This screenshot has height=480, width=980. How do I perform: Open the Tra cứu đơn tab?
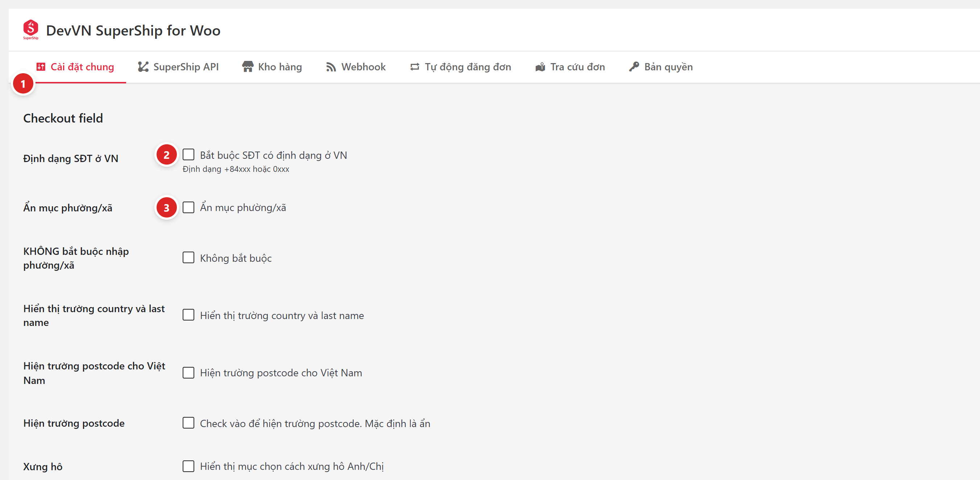(x=570, y=67)
